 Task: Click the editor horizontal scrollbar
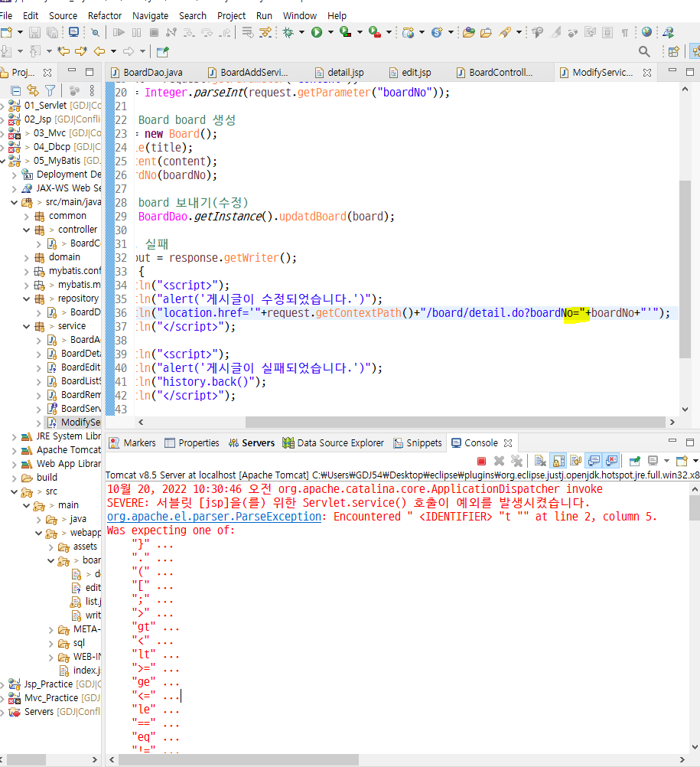pyautogui.click(x=454, y=422)
